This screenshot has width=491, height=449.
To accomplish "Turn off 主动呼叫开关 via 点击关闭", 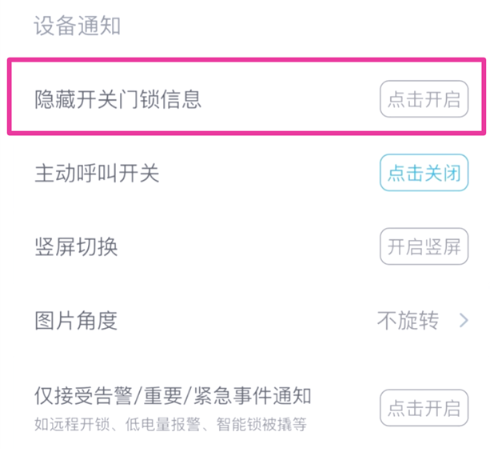I will pyautogui.click(x=424, y=172).
